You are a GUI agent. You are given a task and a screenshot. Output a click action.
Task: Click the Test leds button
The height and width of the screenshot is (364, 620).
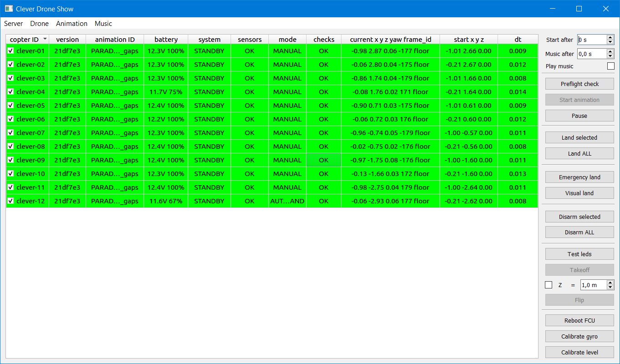tap(579, 254)
